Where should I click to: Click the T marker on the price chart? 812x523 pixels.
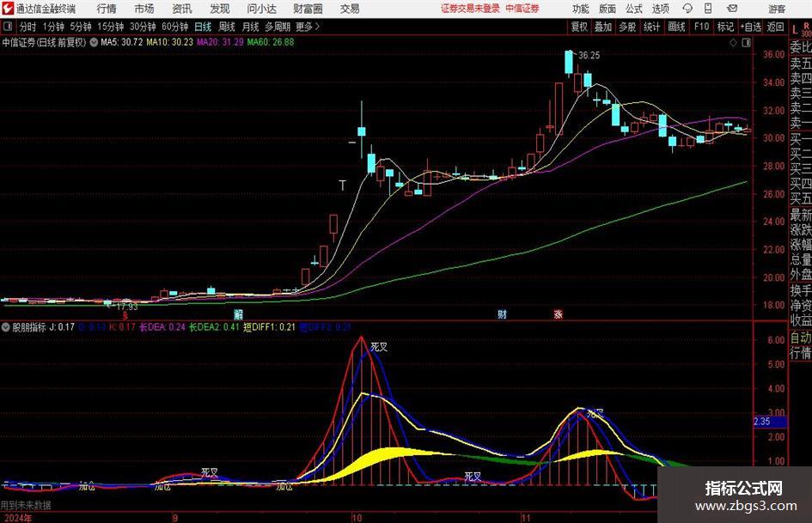click(342, 185)
